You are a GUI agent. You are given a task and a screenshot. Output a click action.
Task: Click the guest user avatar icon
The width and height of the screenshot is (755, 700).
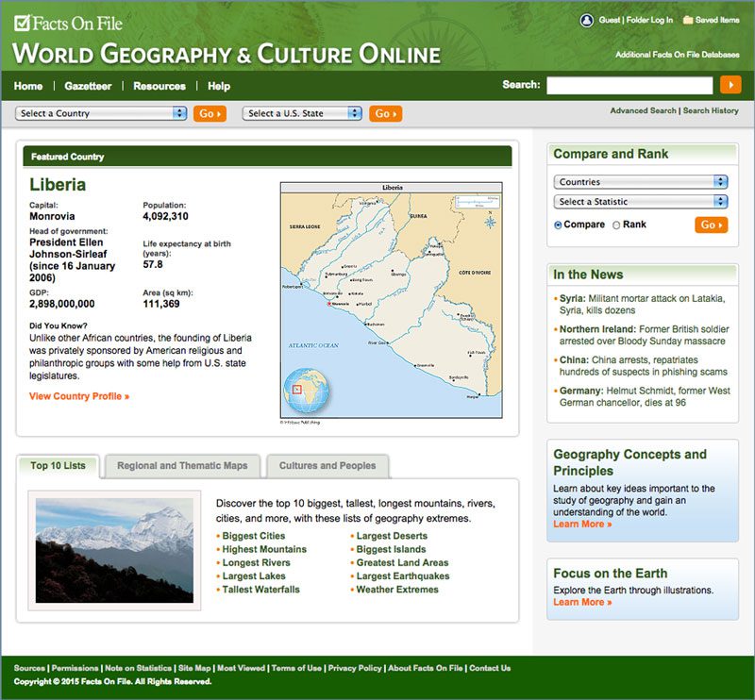(x=586, y=20)
